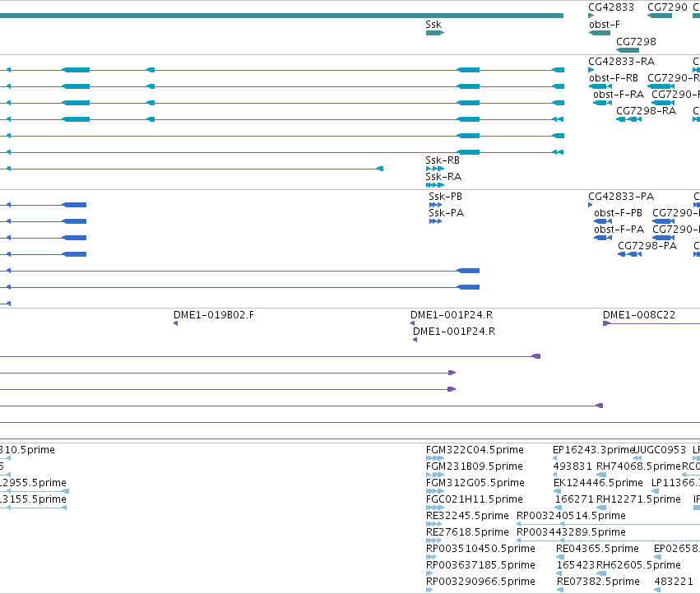Screen dimensions: 700x594
Task: Select the RP003510450.5prime EST label
Action: [480, 549]
